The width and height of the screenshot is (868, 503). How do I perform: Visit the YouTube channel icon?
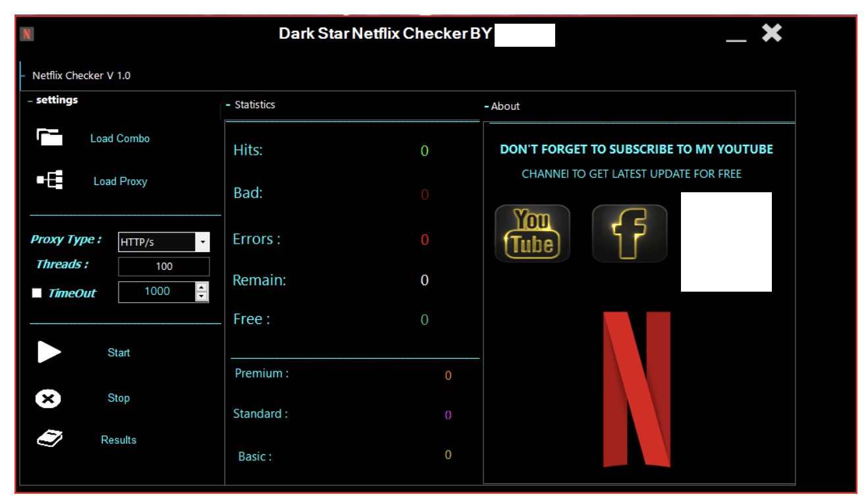(532, 233)
